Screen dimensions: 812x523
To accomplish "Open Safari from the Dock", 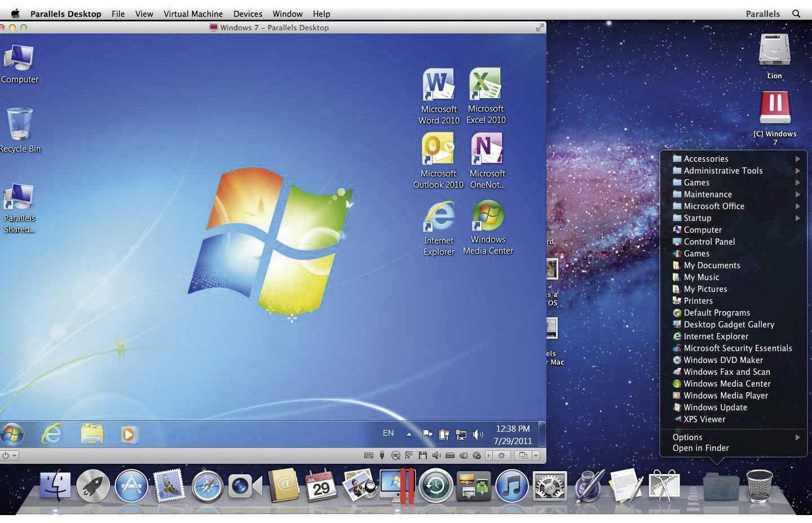I will coord(207,486).
